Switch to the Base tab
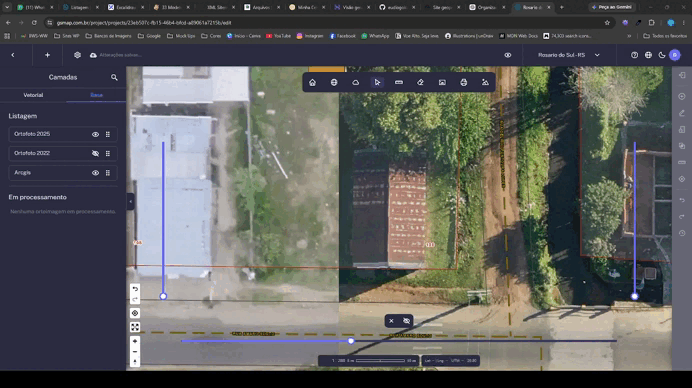The image size is (692, 388). [96, 95]
